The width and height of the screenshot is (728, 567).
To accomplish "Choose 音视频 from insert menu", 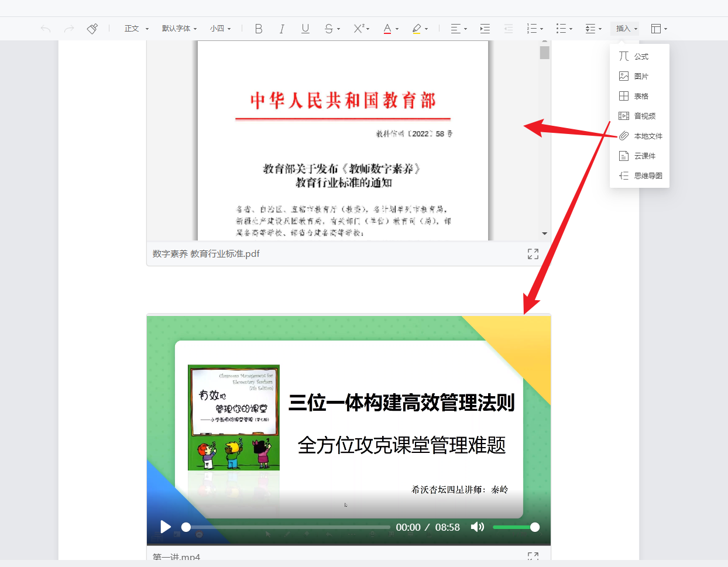I will [640, 116].
